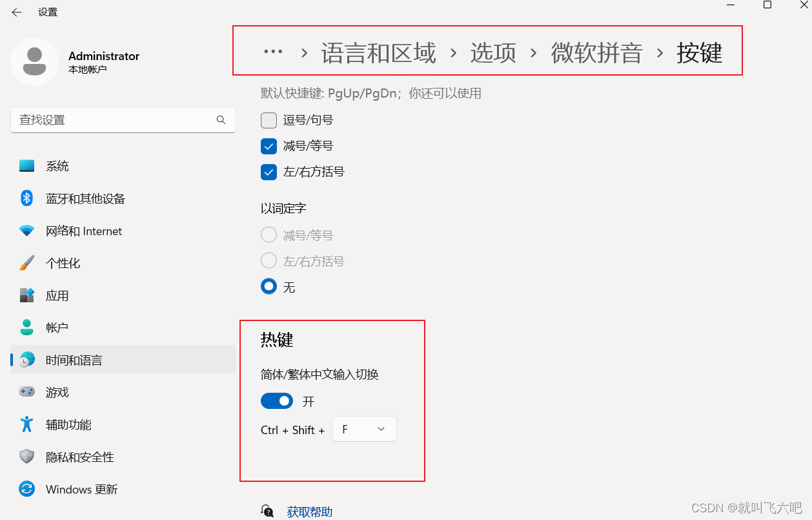
Task: Click the Bluetooth icon for 蓝牙和其他设备
Action: (26, 198)
